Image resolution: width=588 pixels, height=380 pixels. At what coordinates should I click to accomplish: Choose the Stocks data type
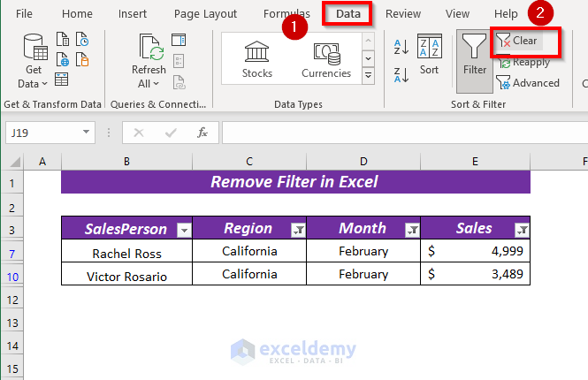pyautogui.click(x=257, y=59)
